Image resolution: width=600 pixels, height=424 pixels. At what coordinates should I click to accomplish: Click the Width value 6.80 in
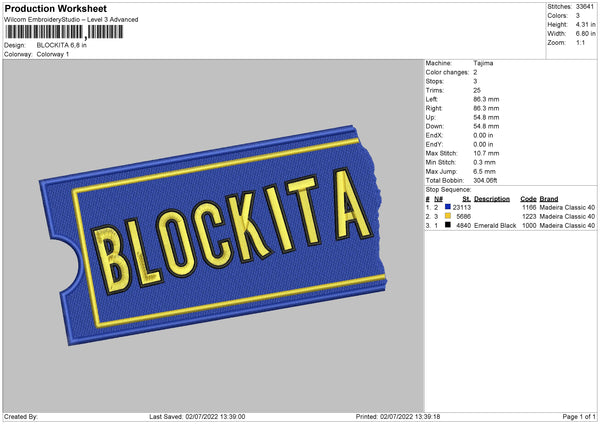pyautogui.click(x=585, y=34)
